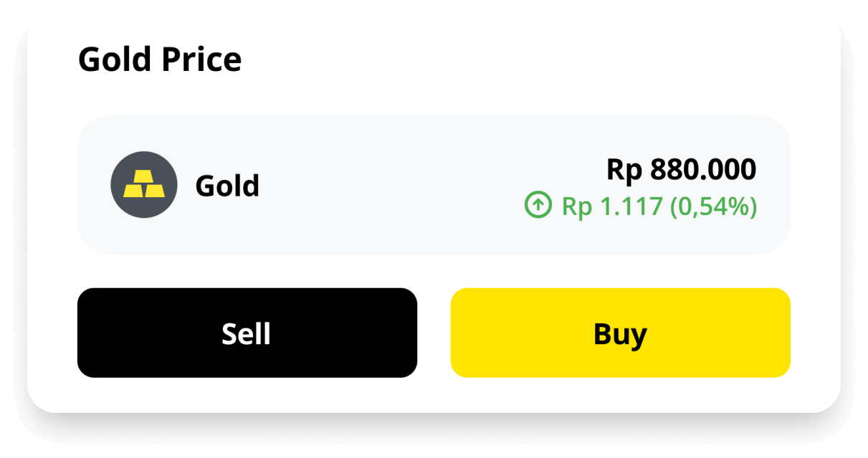Click the Rp 880.000 price value

click(x=681, y=170)
